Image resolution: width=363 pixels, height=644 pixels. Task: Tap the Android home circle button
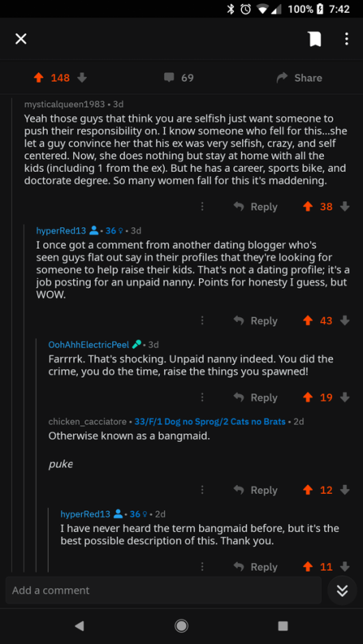181,626
